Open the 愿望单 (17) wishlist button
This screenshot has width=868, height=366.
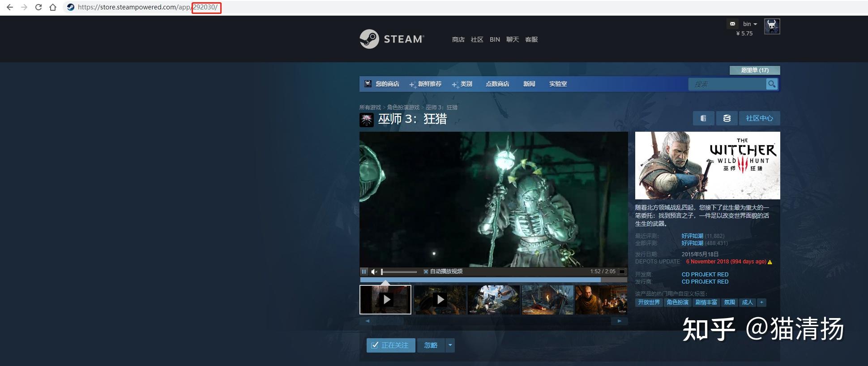pos(755,70)
